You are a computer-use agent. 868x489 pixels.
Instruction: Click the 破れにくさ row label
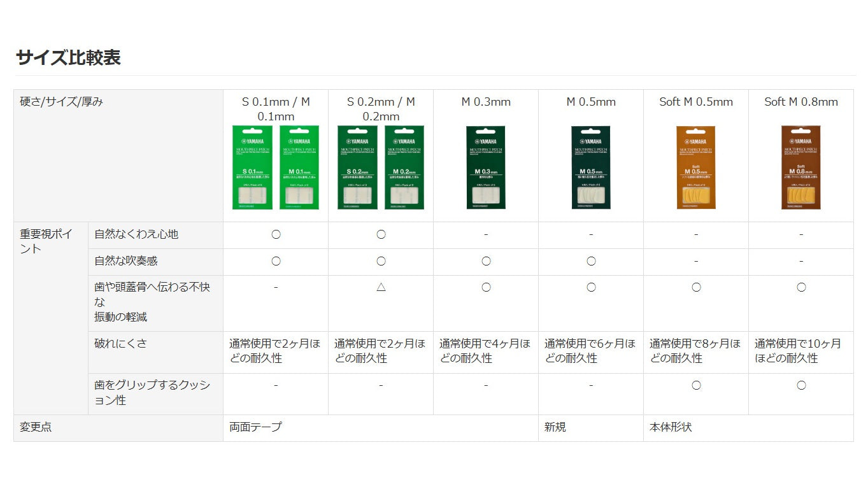point(120,344)
